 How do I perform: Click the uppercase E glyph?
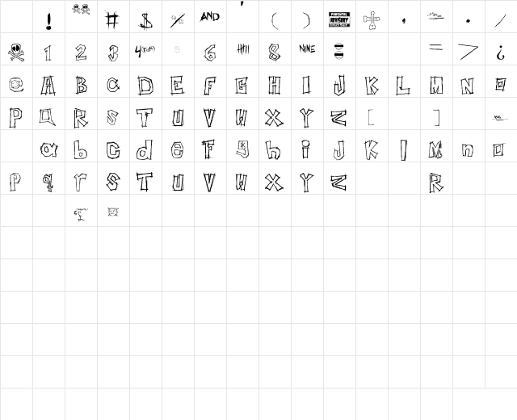[x=177, y=86]
